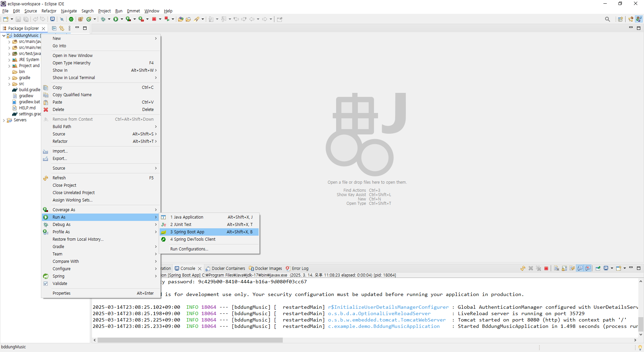Viewport: 644px width, 352px height.
Task: Toggle Show Console on standard output change
Action: (580, 268)
